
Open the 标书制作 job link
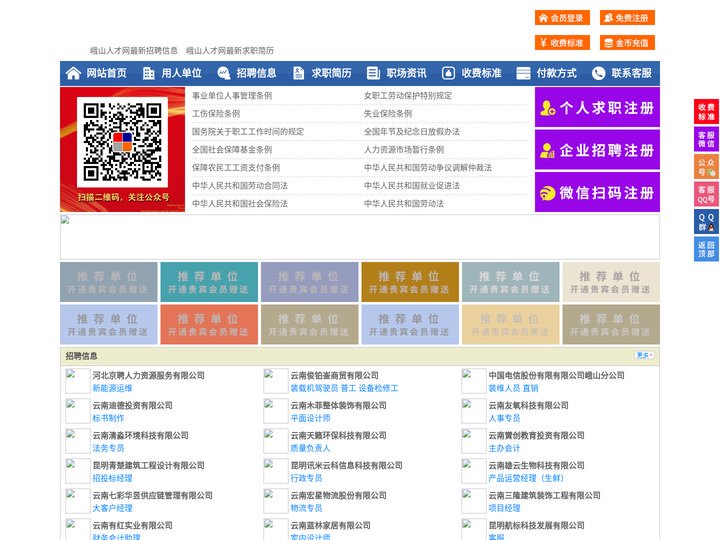click(x=108, y=418)
